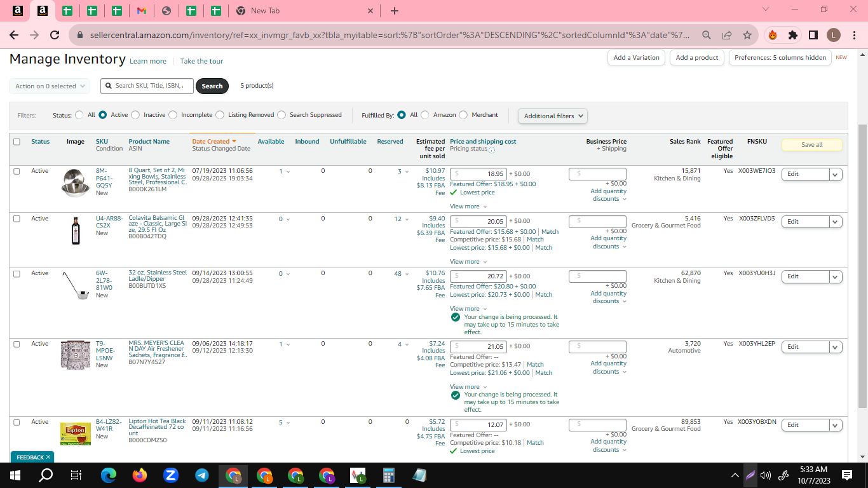
Task: Tick the select-all checkbox in table header
Action: [x=17, y=142]
